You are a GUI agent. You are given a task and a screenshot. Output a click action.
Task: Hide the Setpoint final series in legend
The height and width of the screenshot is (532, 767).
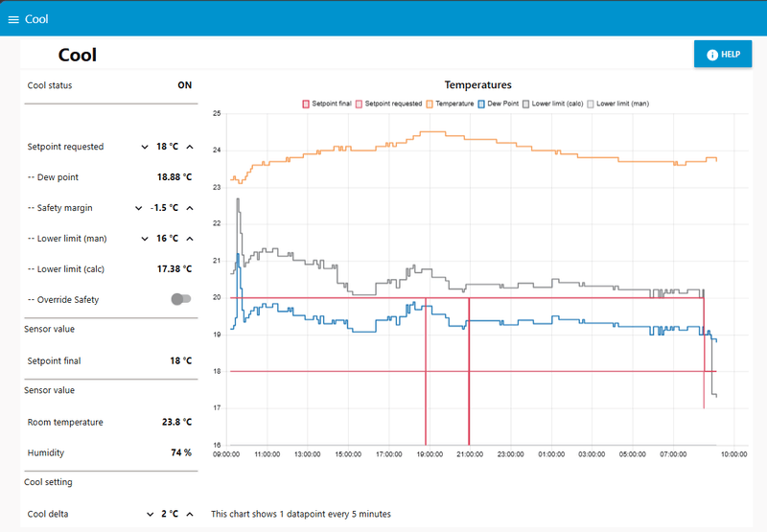pos(327,104)
